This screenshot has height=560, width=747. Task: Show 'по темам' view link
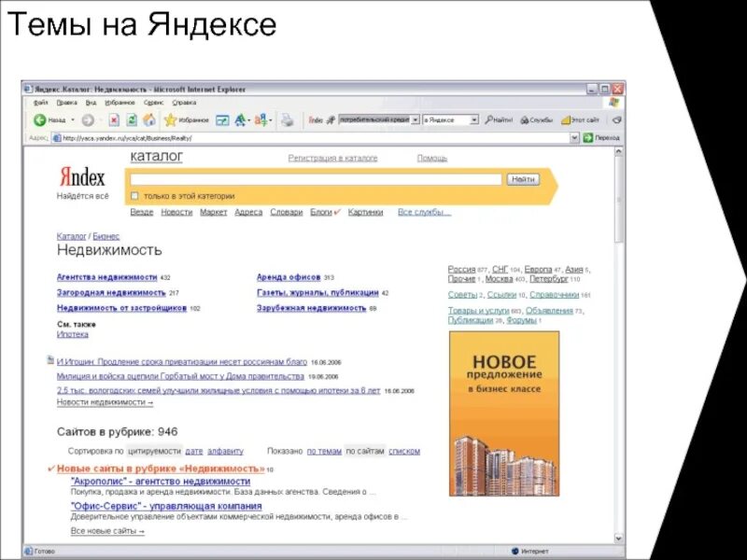[324, 451]
